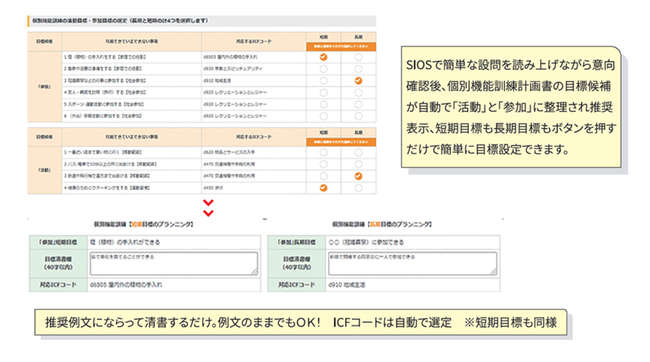Toggle checked long-term radio for d910 community life
The image size is (650, 362).
[x=358, y=80]
